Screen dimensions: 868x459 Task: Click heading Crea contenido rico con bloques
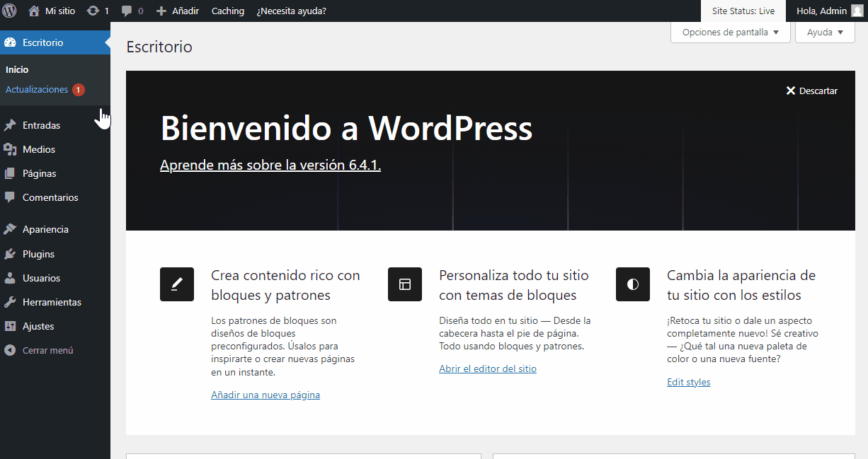(x=285, y=285)
